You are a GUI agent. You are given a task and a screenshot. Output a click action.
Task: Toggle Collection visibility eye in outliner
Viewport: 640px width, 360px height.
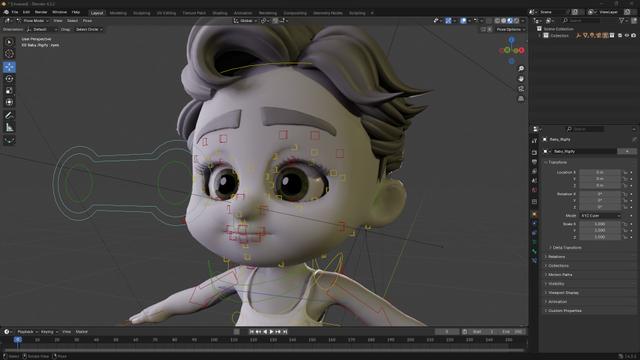(x=627, y=36)
